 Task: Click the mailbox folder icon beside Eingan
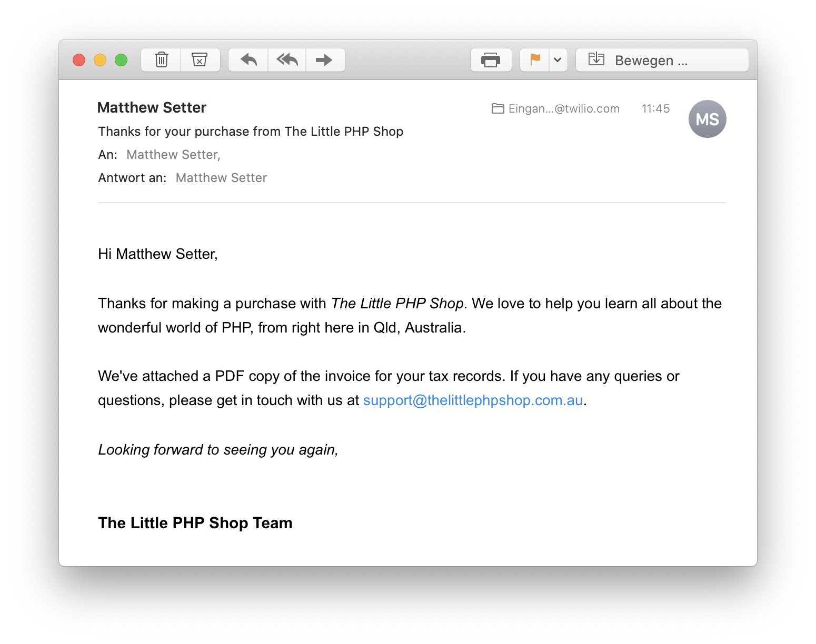coord(498,108)
